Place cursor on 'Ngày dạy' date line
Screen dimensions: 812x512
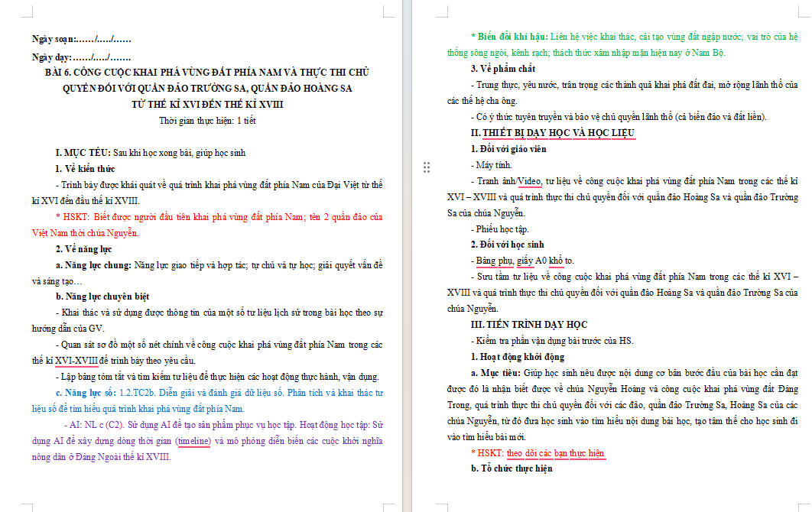81,57
